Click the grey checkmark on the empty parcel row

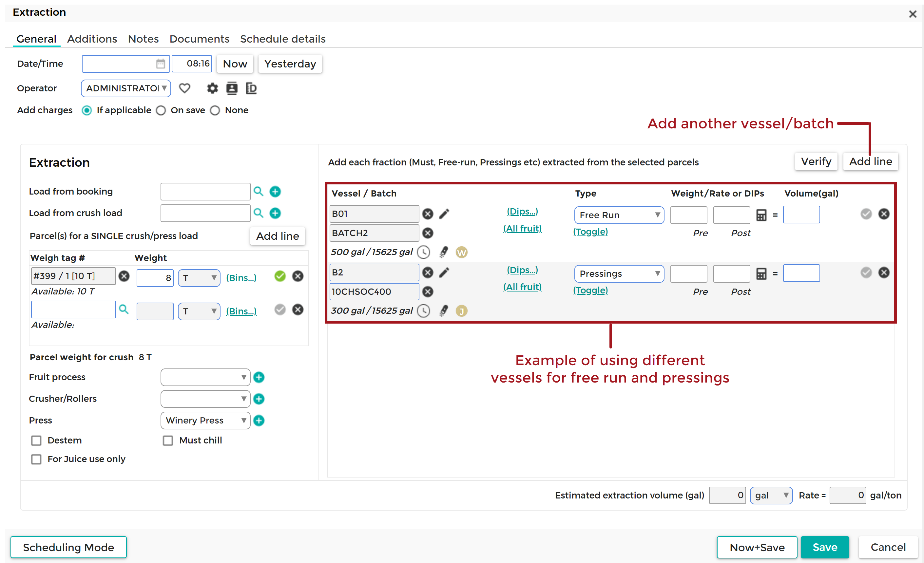280,310
